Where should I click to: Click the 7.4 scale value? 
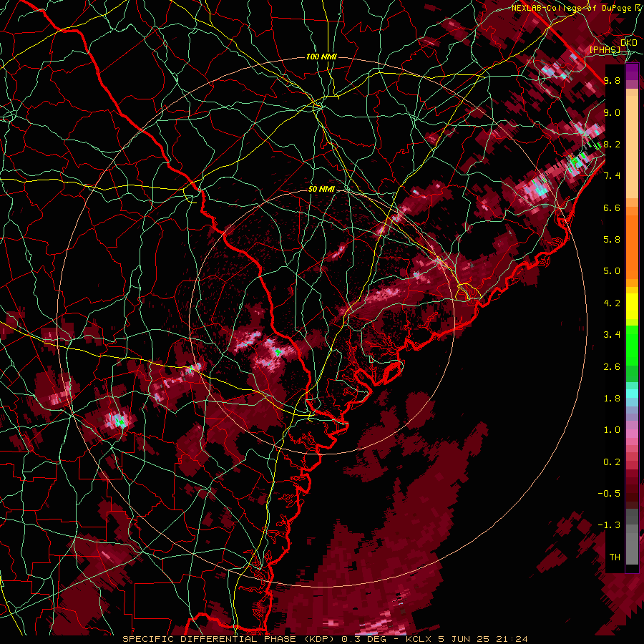click(612, 175)
